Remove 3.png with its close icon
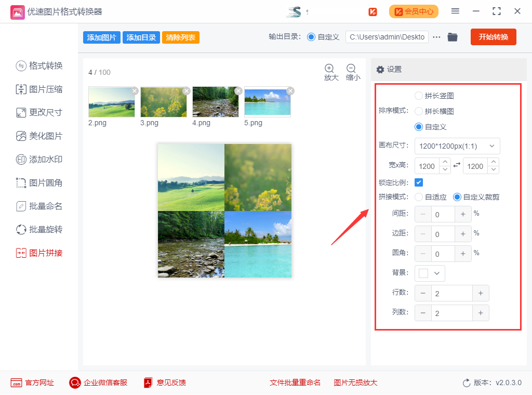The width and height of the screenshot is (532, 395). pyautogui.click(x=187, y=90)
